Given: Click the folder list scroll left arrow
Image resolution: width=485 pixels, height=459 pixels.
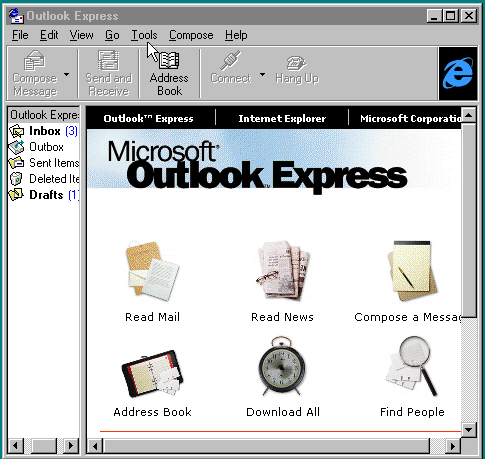Looking at the screenshot, I should (16, 446).
